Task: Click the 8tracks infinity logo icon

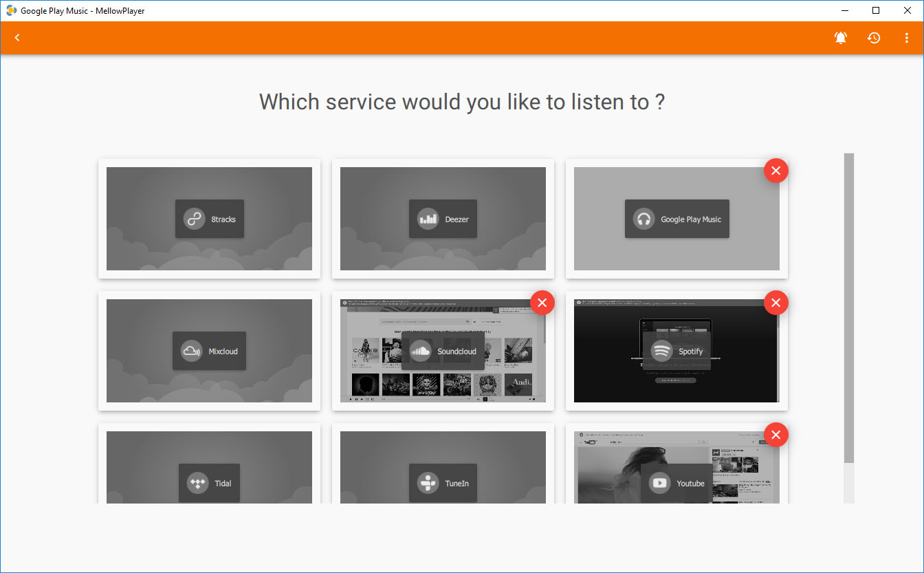Action: point(194,219)
